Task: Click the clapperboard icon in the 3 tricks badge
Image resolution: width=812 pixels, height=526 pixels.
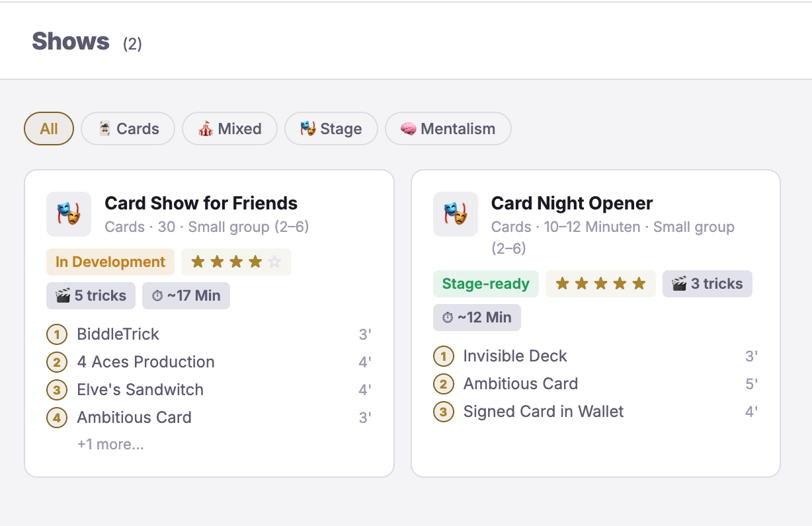Action: click(679, 284)
